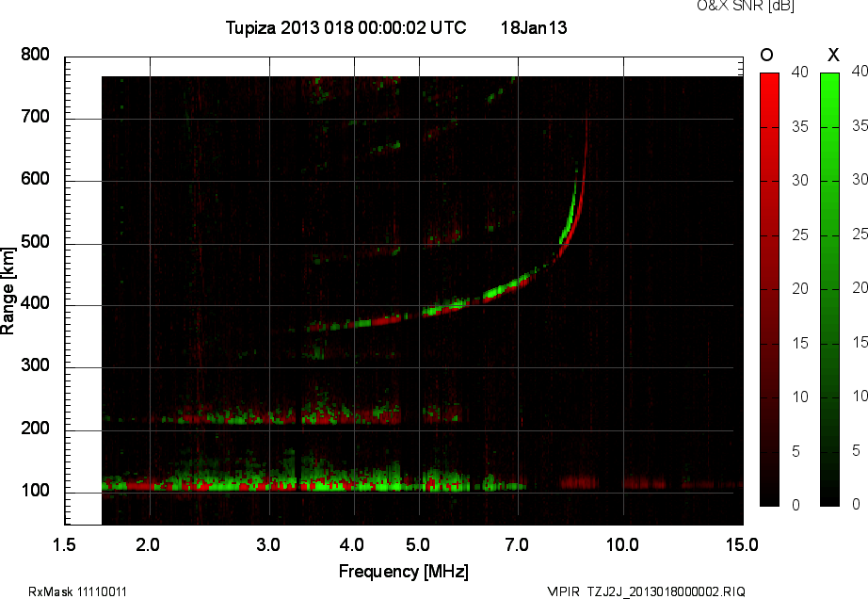
Task: Click the plot title 'Tupiza 2013 018 00:00:02 UTC'
Action: coord(346,27)
